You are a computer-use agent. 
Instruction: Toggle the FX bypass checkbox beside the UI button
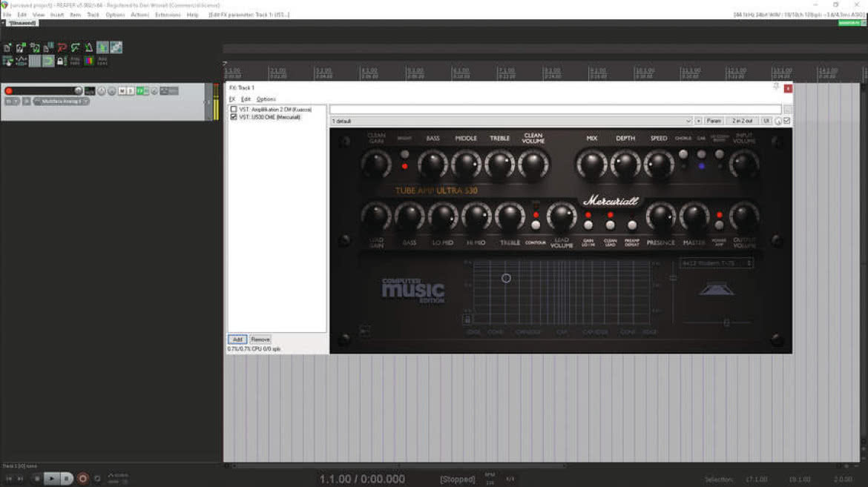pyautogui.click(x=786, y=121)
